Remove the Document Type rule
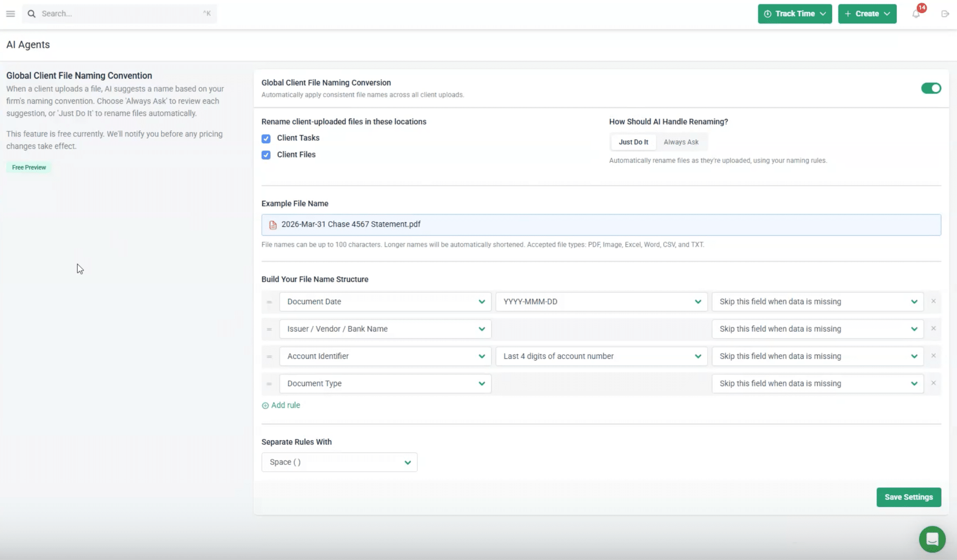Screen dimensions: 957x560 tap(933, 383)
